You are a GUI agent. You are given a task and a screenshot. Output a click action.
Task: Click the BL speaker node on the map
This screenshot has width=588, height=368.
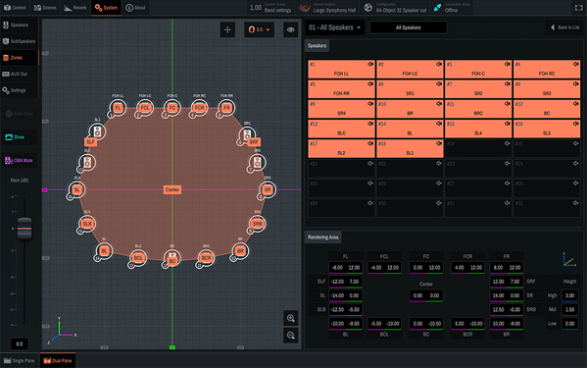104,251
